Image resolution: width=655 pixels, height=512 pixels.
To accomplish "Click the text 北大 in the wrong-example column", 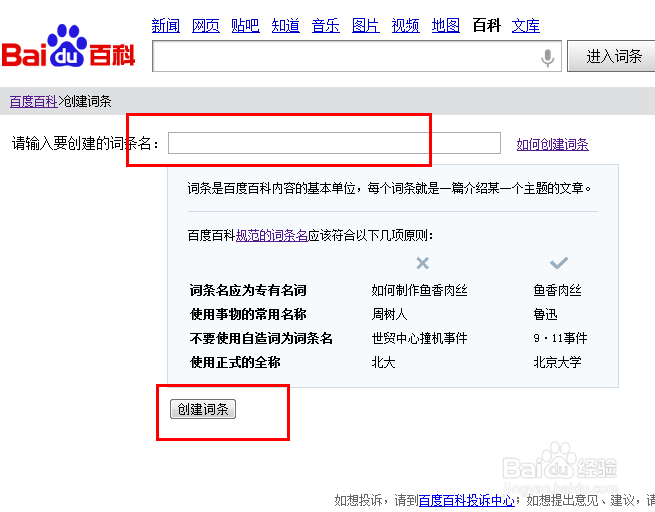I will pos(383,362).
